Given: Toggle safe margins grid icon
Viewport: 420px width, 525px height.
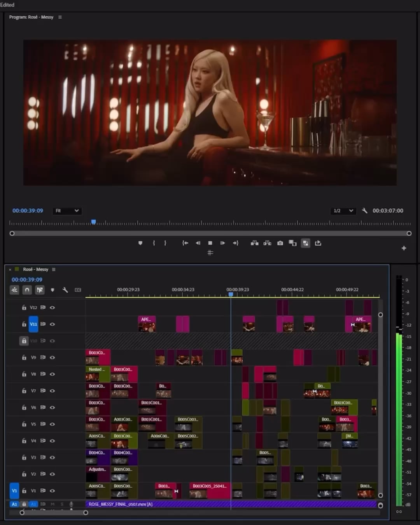Looking at the screenshot, I should (x=210, y=253).
